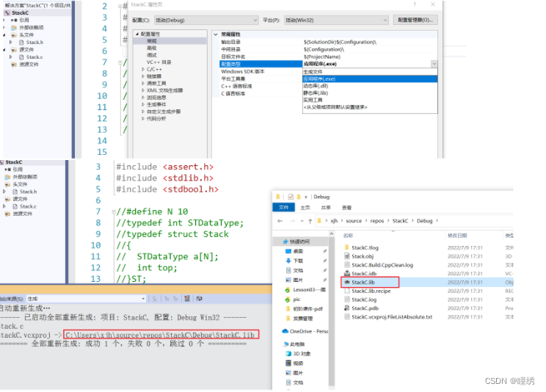This screenshot has height=392, width=546.
Task: Click Explorer back arrow
Action: click(x=280, y=221)
